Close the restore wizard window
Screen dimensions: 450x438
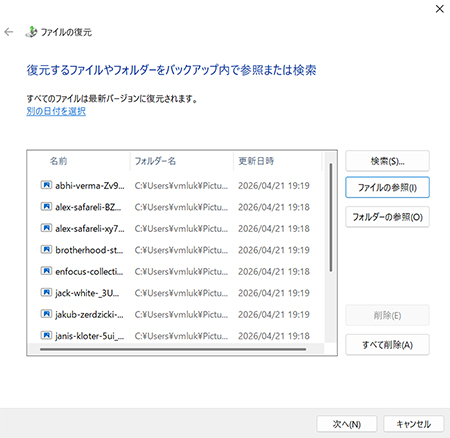pyautogui.click(x=440, y=9)
